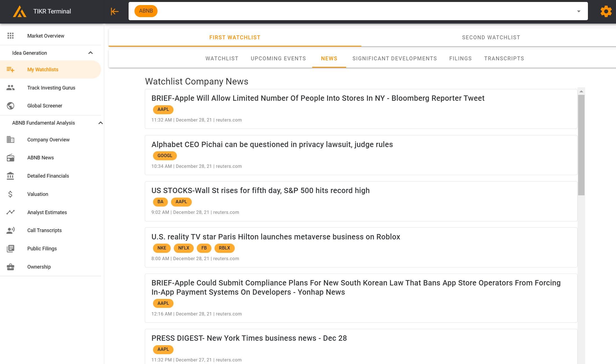Click AAPL tag on South Korean law article
The width and height of the screenshot is (616, 364).
(163, 303)
